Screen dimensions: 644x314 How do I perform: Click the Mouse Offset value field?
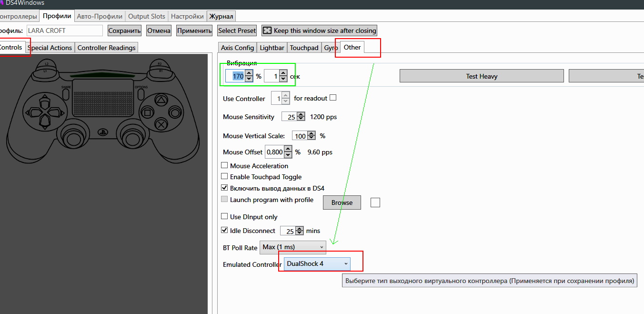274,152
